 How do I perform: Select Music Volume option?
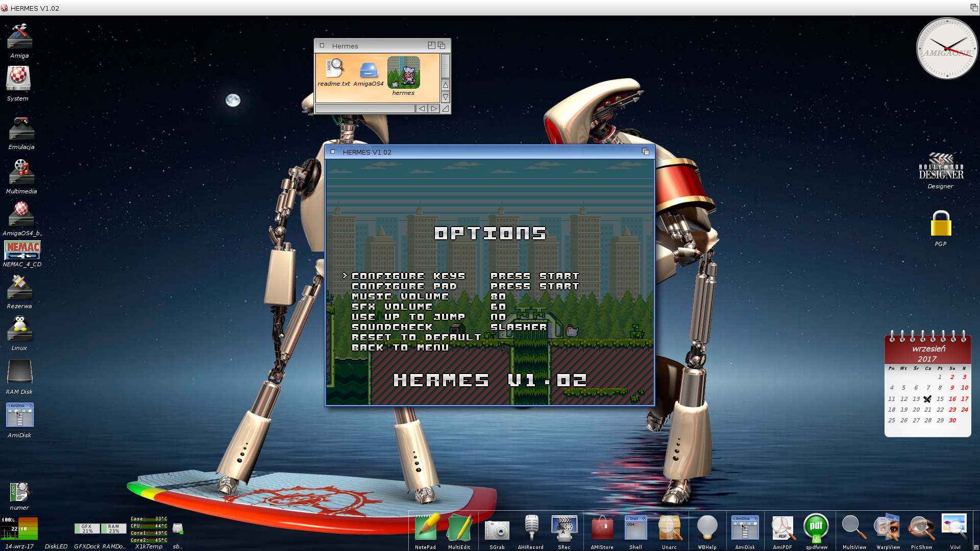(x=400, y=296)
